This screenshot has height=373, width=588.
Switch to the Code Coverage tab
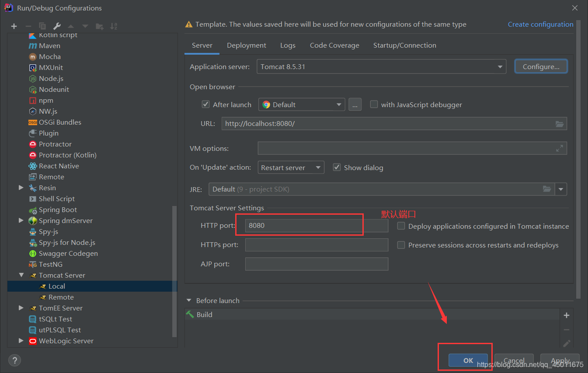click(334, 45)
